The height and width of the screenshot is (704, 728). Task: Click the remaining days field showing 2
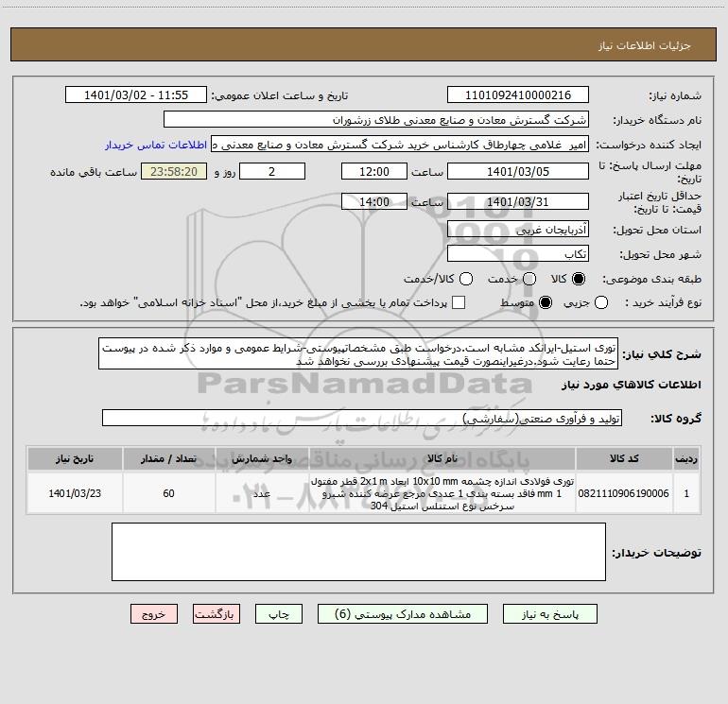[x=272, y=172]
